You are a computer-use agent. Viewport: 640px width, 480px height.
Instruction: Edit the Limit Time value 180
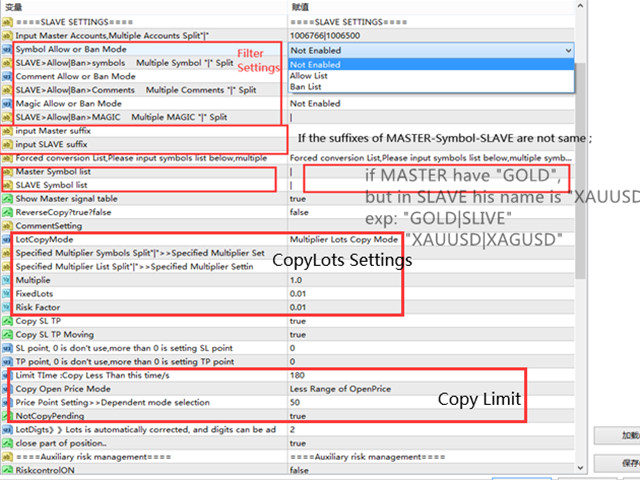tap(298, 376)
